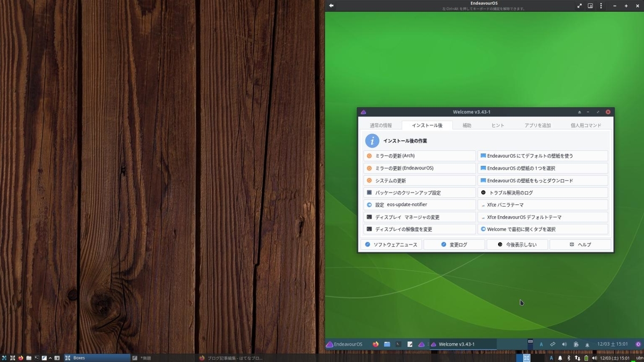
Task: Open the 通常の情報 tab
Action: [x=380, y=125]
